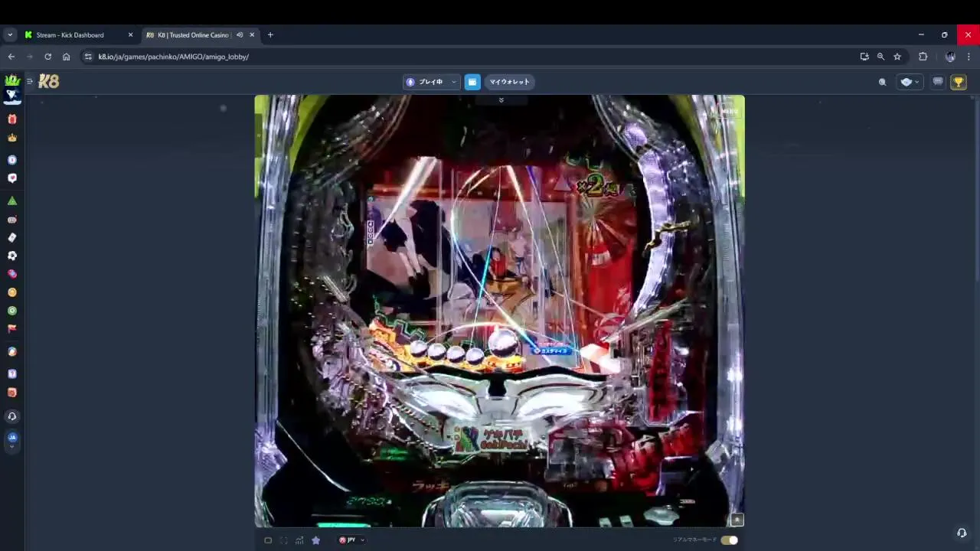The height and width of the screenshot is (551, 980).
Task: Switch to the Stream - Kick Dashboard tab
Action: point(70,35)
